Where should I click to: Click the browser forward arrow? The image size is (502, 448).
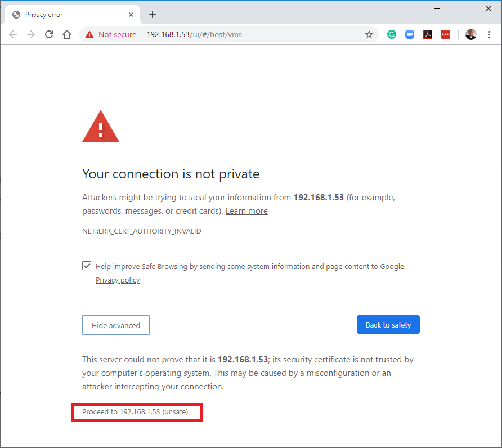click(31, 34)
